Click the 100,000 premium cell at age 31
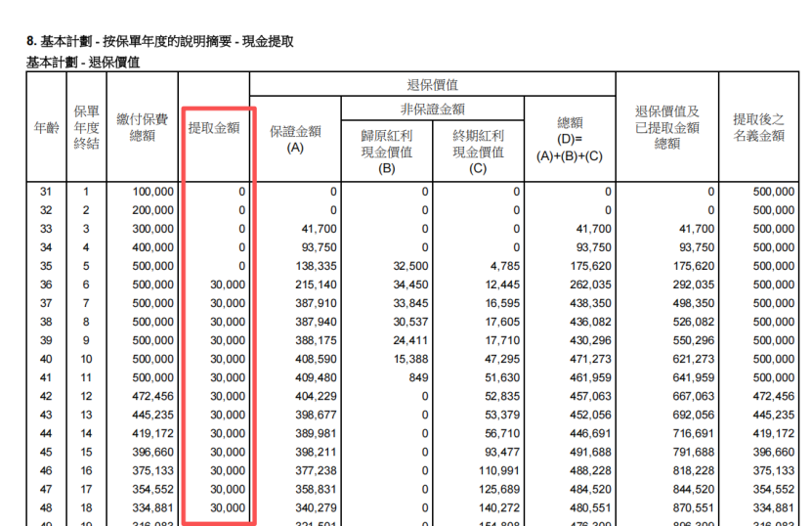The image size is (812, 526). click(153, 192)
